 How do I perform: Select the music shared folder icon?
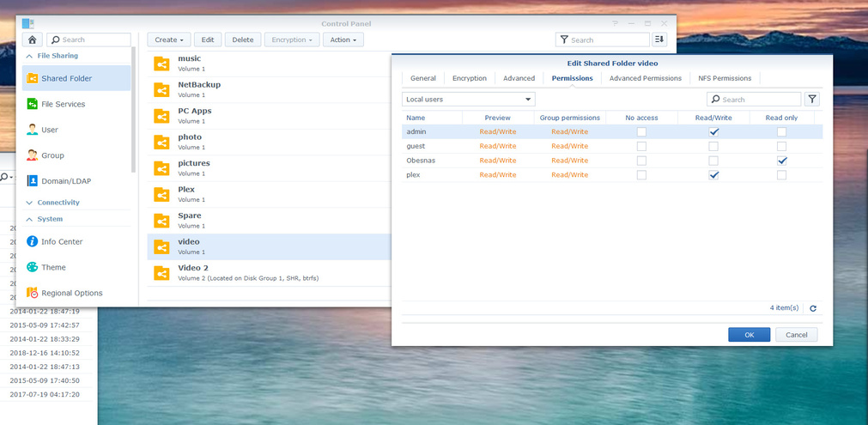click(x=161, y=64)
